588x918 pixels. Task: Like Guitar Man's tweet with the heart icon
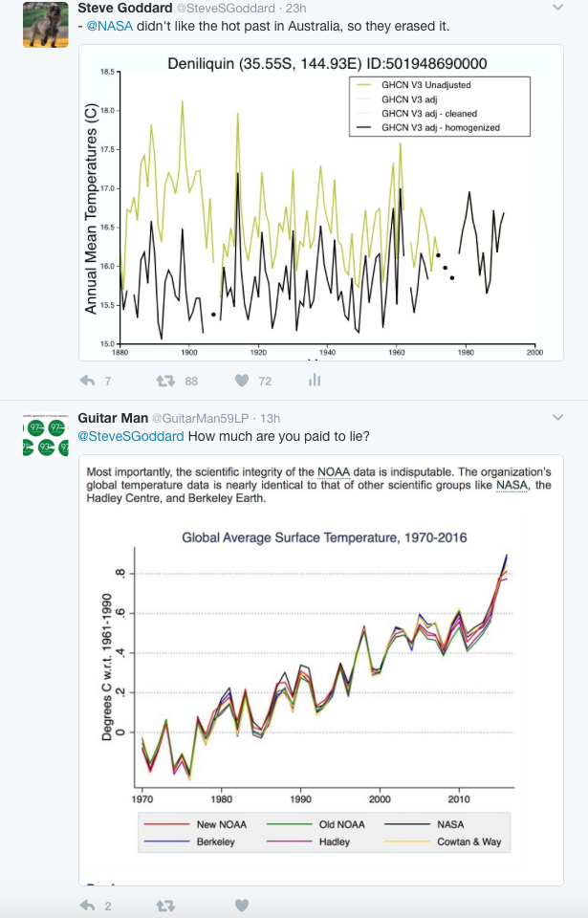pos(242,906)
